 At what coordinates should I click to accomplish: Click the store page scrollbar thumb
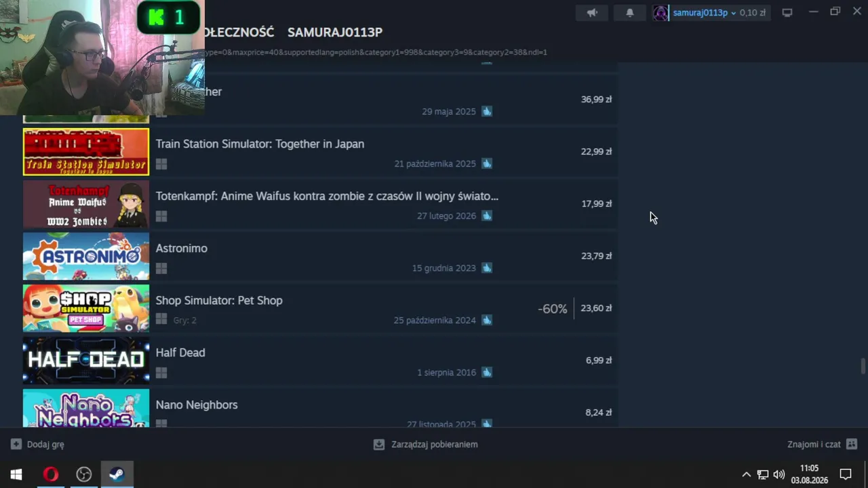click(863, 366)
